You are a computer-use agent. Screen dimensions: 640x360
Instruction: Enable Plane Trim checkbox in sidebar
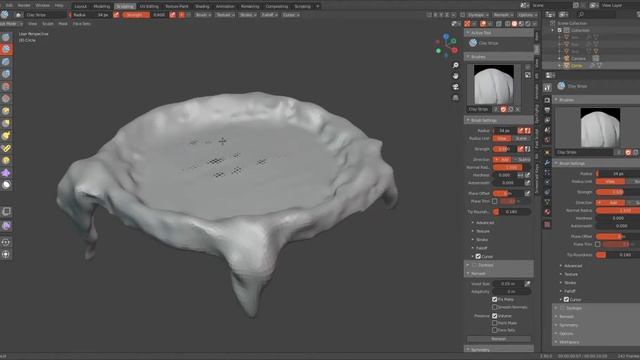(x=495, y=201)
